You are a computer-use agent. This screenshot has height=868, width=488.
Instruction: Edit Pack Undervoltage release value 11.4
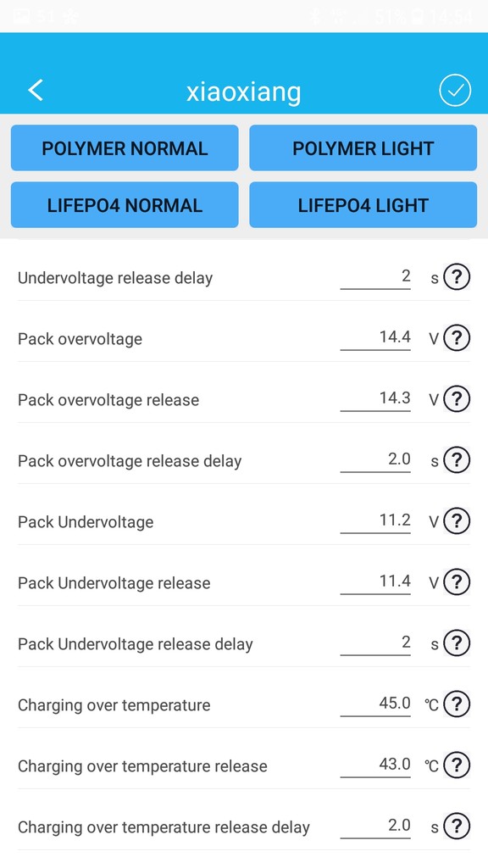click(375, 581)
